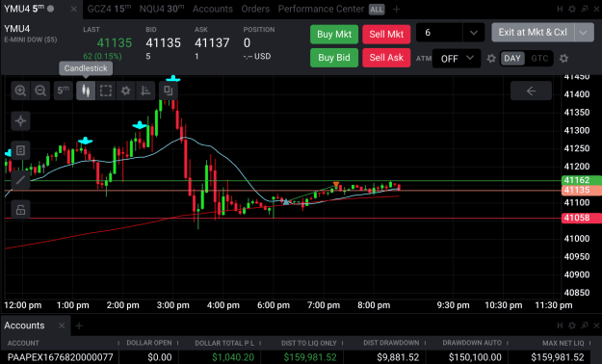Sort by the ACCOUNT column header
The height and width of the screenshot is (364, 602).
click(x=23, y=343)
